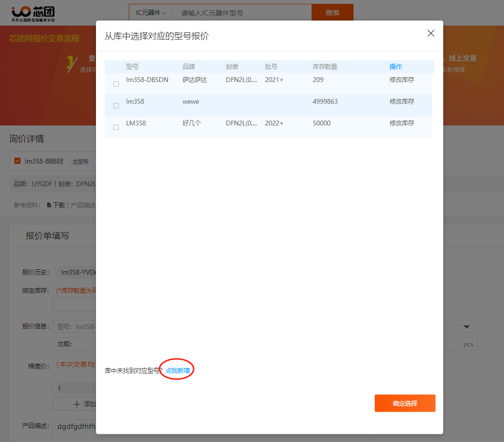Click the 下载 download icon link
Screen dimensions: 504x442
[56, 205]
